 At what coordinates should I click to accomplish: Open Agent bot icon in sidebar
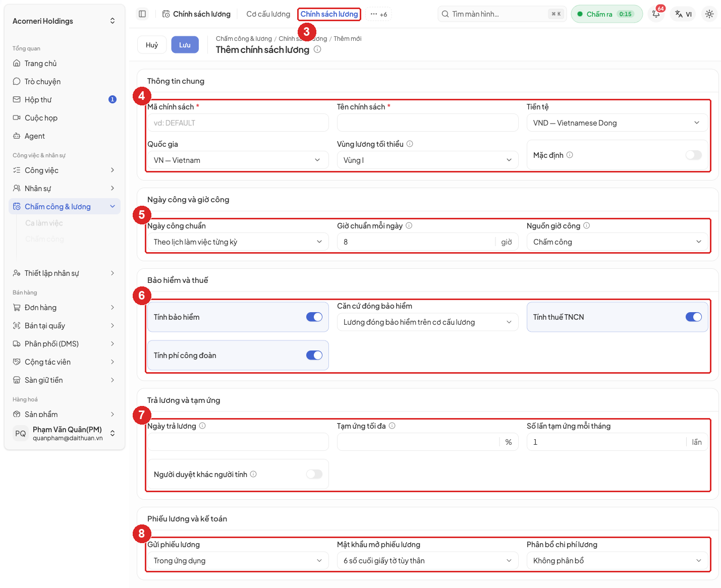pyautogui.click(x=17, y=136)
